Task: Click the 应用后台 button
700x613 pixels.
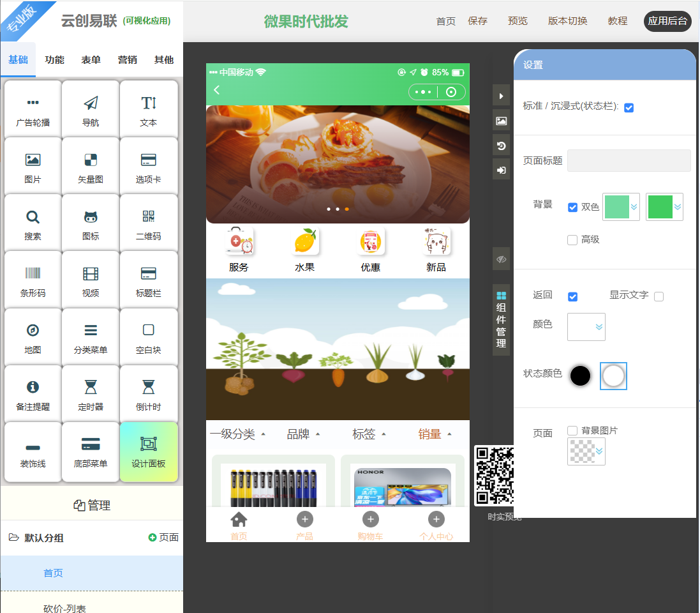Action: 667,21
